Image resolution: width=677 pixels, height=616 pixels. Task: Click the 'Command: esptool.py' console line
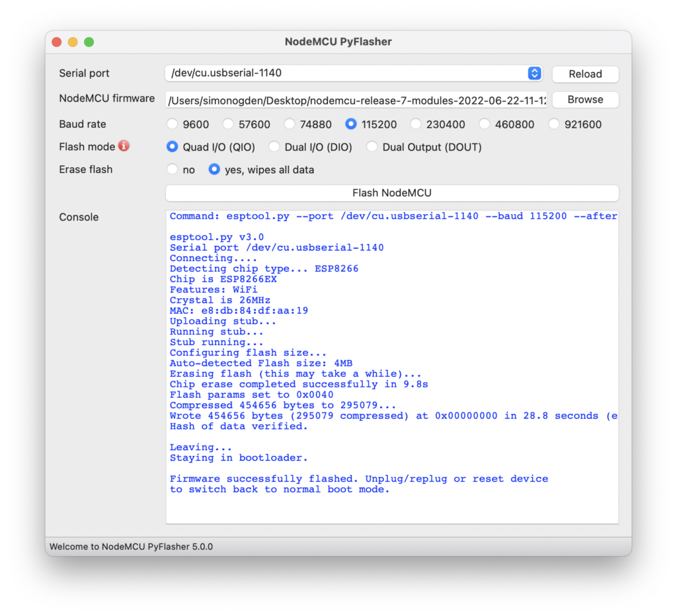point(393,216)
